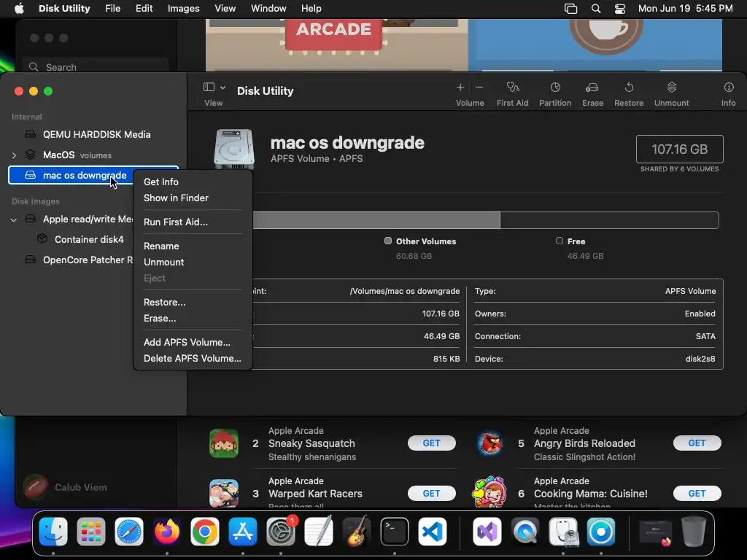Choose Delete APFS Volume... entry
The image size is (747, 560).
[192, 359]
